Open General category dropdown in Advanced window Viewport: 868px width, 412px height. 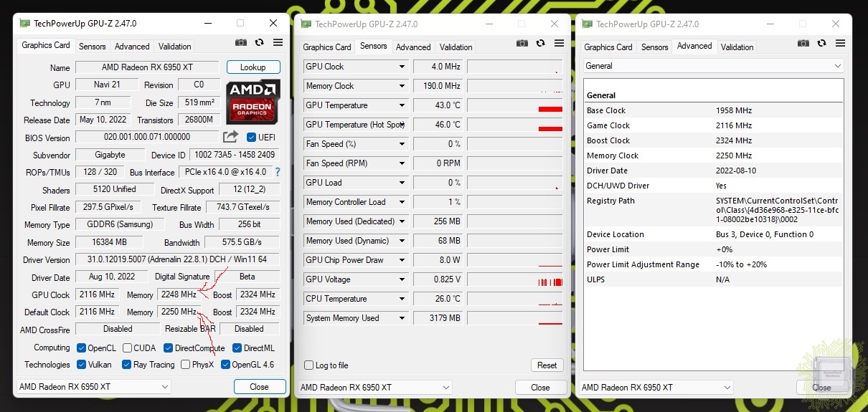click(x=713, y=66)
